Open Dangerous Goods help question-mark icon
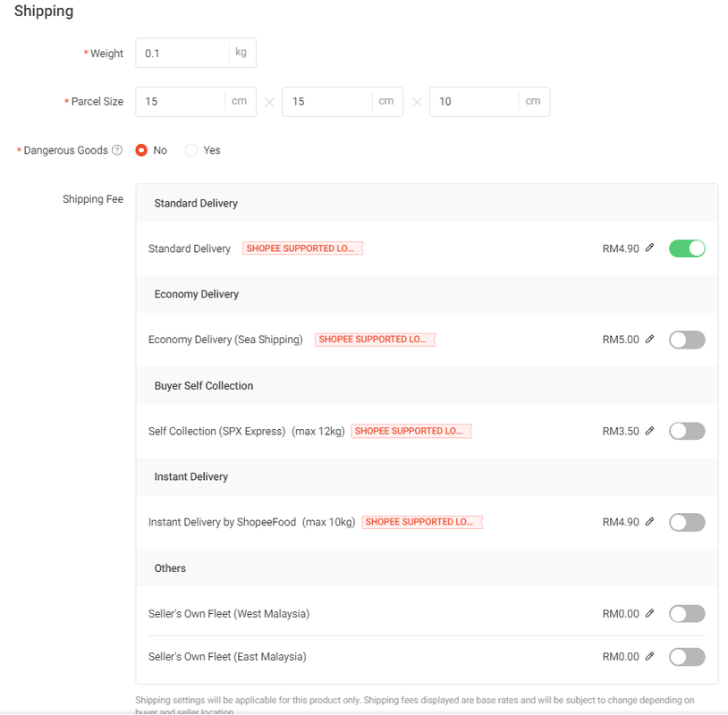 click(x=117, y=150)
